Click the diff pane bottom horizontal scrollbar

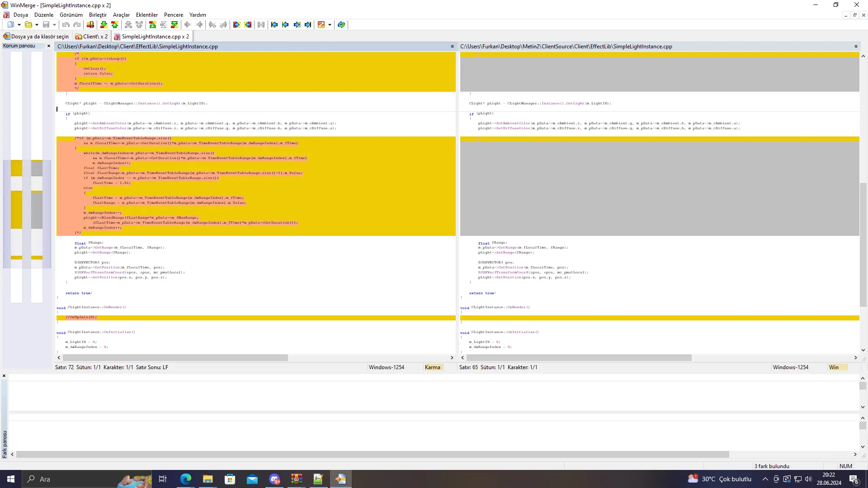(x=373, y=455)
